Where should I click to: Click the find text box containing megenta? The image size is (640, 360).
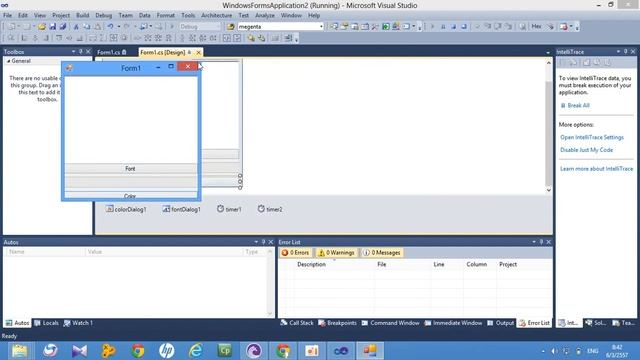pyautogui.click(x=278, y=27)
